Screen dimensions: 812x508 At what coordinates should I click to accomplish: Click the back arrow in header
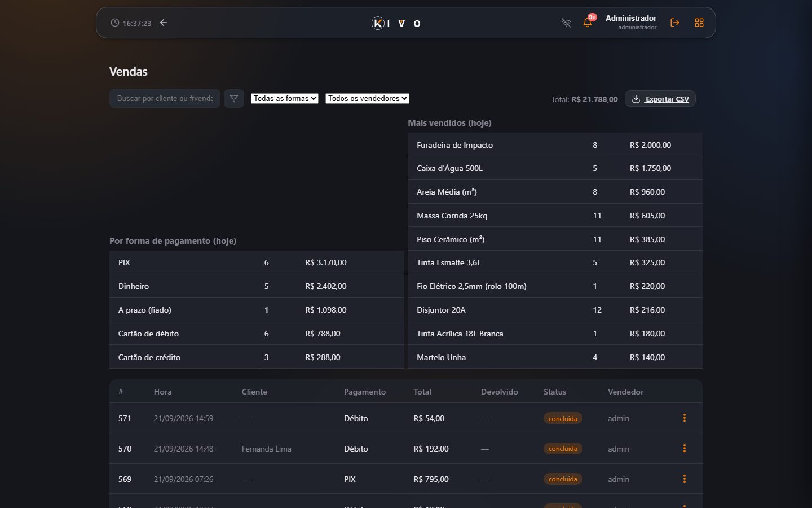pos(164,23)
